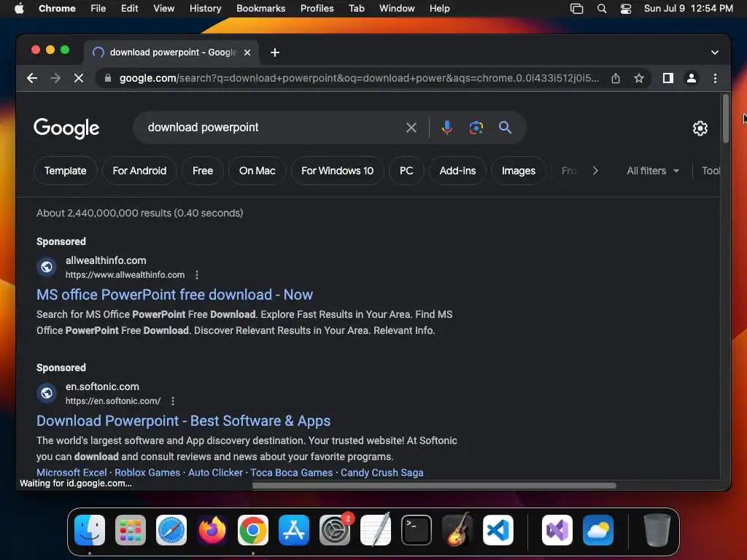Open 'MS office PowerPoint free download - Now' link
Image resolution: width=747 pixels, height=560 pixels.
coord(175,295)
